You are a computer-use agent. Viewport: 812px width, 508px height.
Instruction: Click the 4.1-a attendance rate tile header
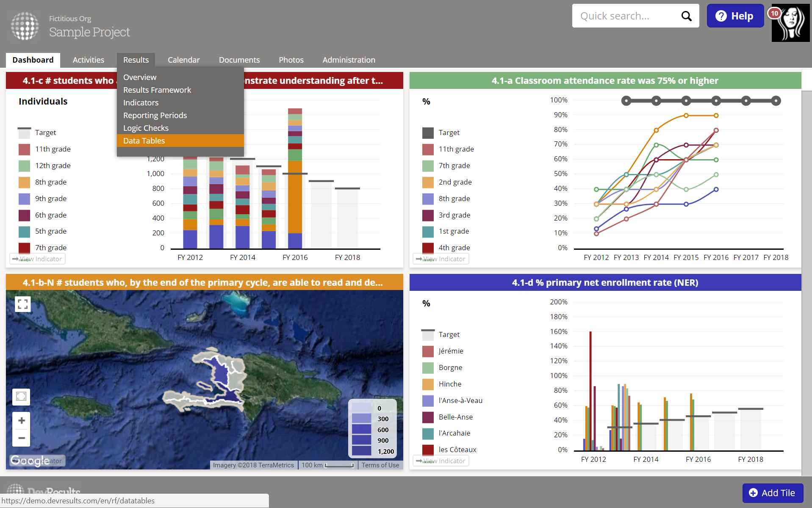click(605, 80)
